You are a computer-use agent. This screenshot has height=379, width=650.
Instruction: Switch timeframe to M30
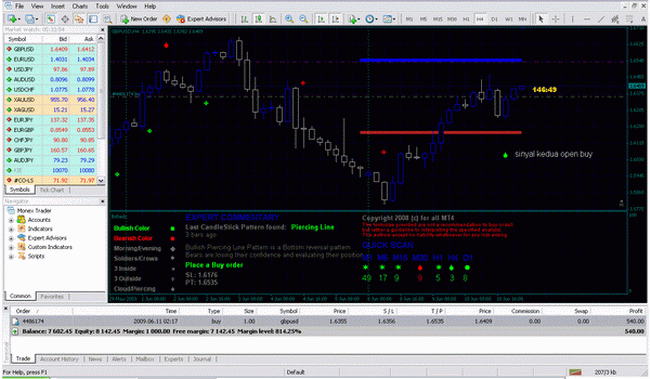[452, 19]
